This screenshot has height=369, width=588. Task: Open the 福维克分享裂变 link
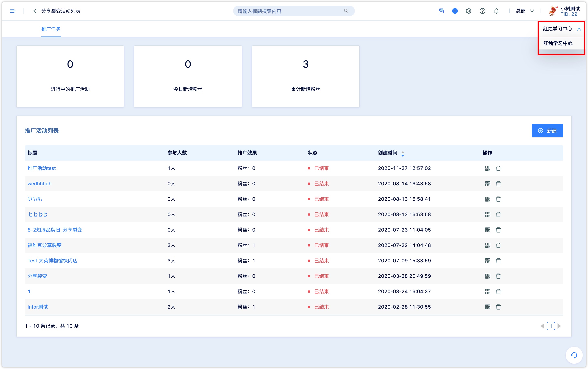(x=44, y=245)
